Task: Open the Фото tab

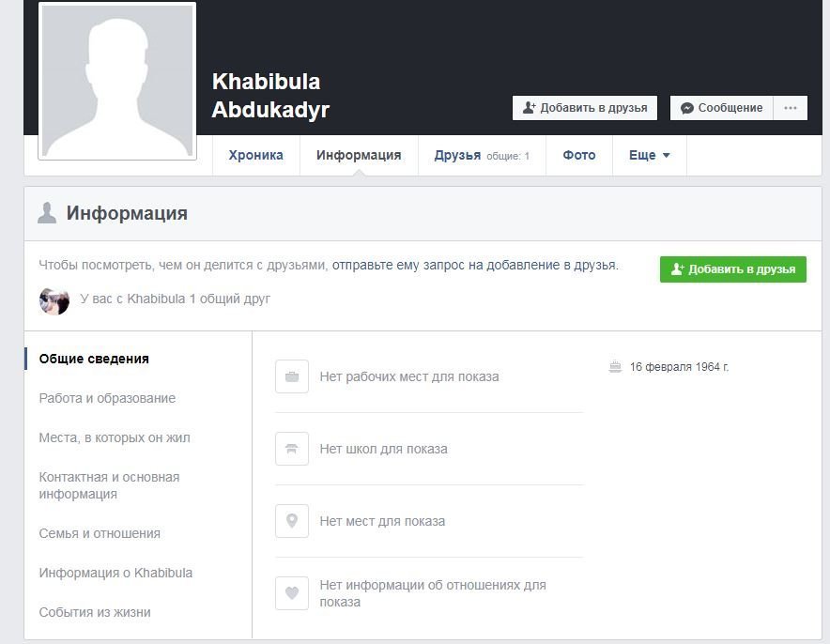Action: coord(579,156)
